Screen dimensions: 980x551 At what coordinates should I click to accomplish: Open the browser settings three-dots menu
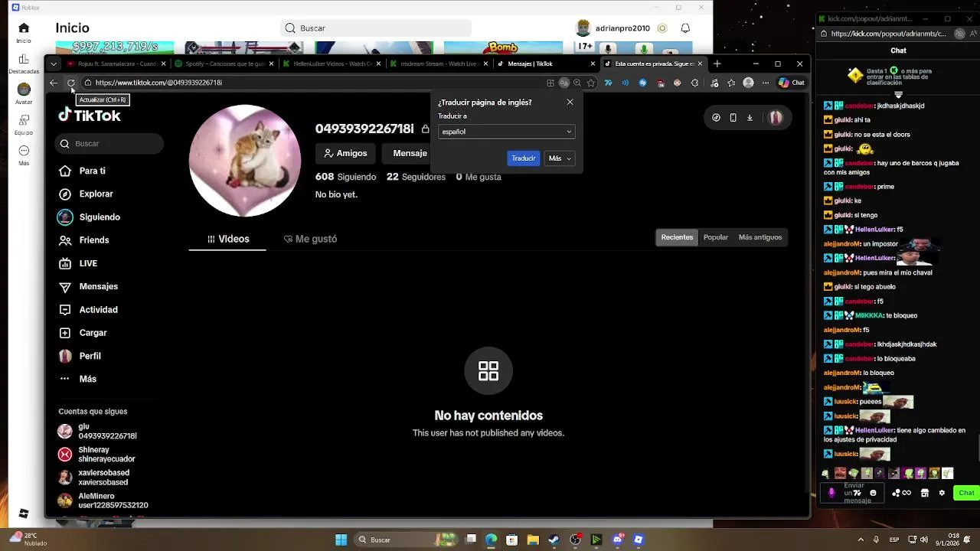tap(765, 83)
